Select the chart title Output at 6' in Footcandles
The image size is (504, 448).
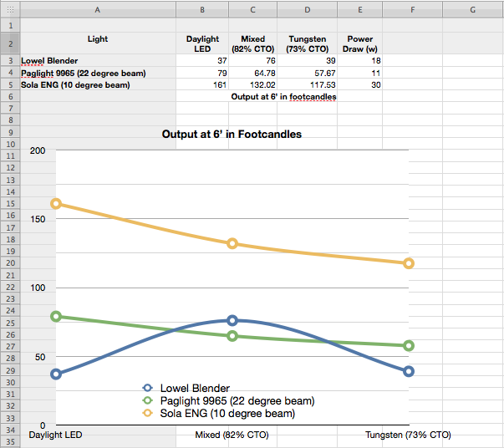232,134
